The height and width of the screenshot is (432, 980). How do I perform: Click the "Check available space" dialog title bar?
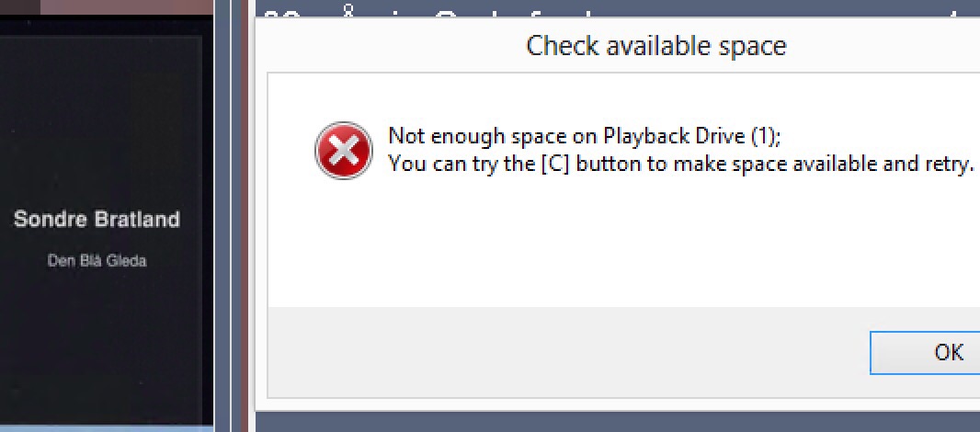[656, 46]
